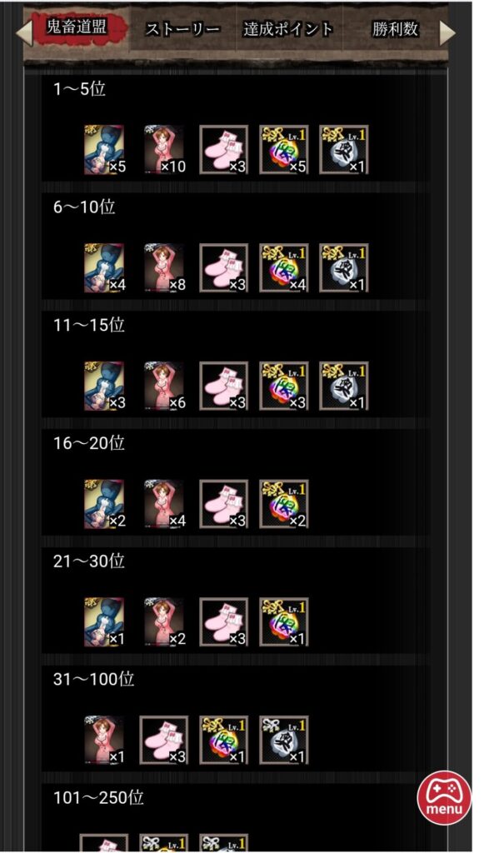Select the pink dress girl card ×8

pyautogui.click(x=164, y=268)
